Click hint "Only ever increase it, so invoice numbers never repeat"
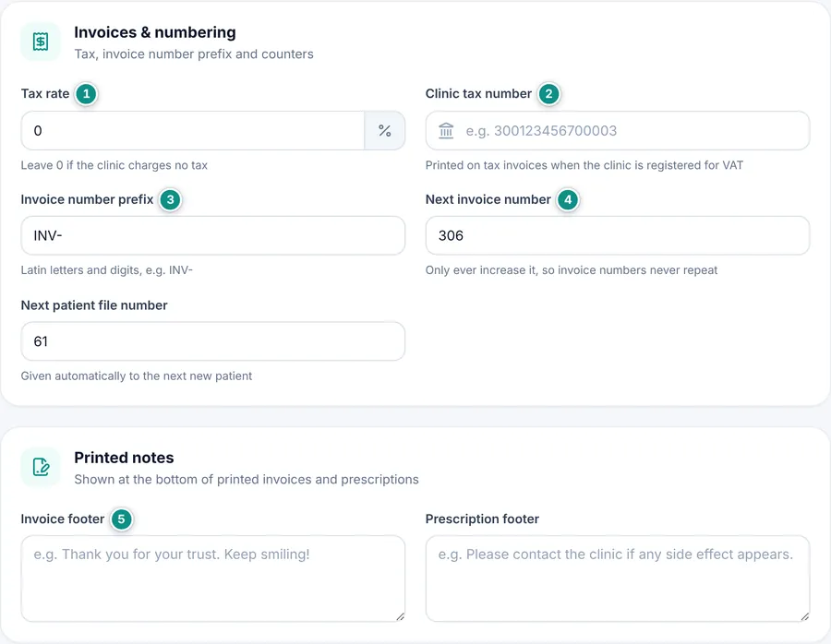 click(x=572, y=270)
